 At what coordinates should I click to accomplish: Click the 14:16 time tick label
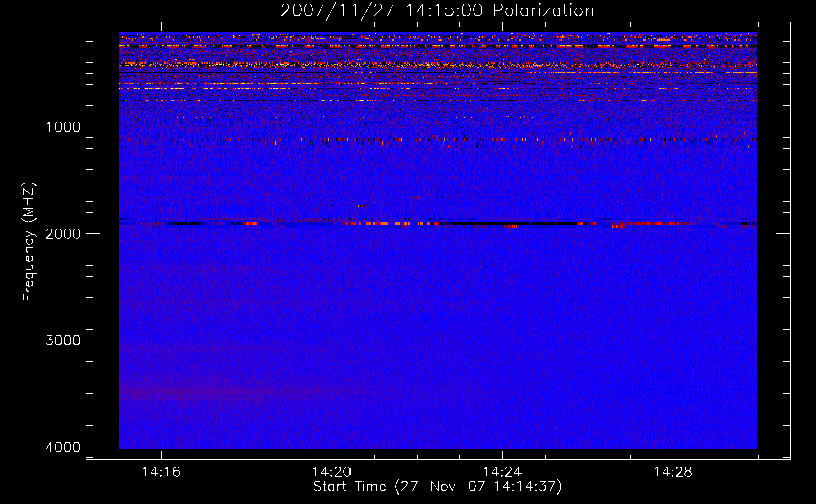point(161,472)
